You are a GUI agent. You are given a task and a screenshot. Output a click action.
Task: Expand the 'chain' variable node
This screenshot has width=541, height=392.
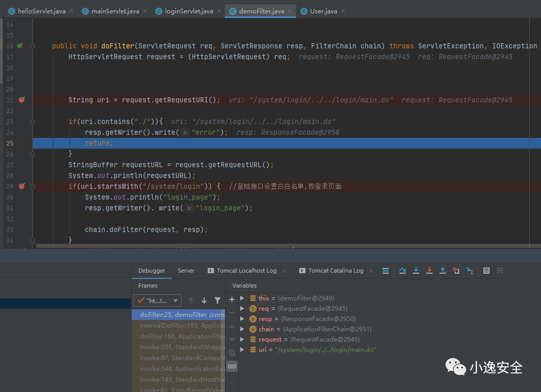[242, 329]
